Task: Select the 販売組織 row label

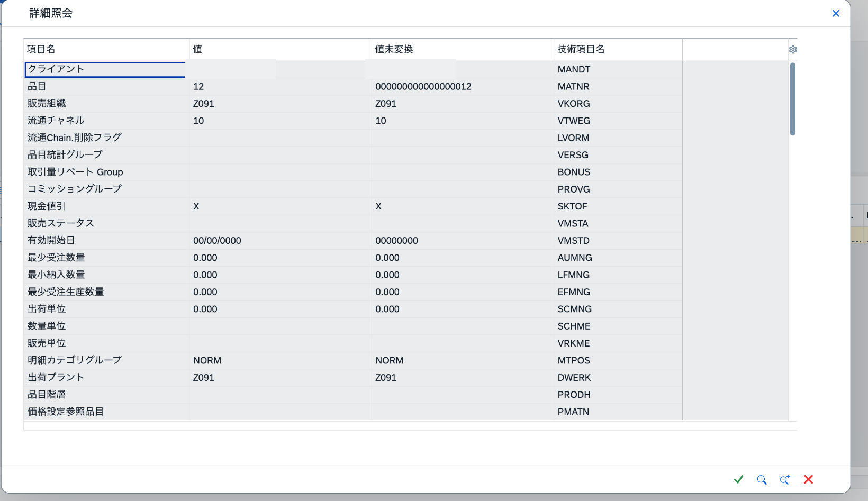Action: [47, 104]
